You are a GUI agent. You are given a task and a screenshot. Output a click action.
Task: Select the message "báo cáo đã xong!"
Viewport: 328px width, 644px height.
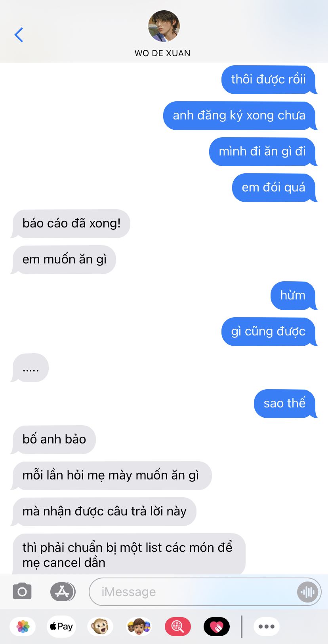click(71, 224)
